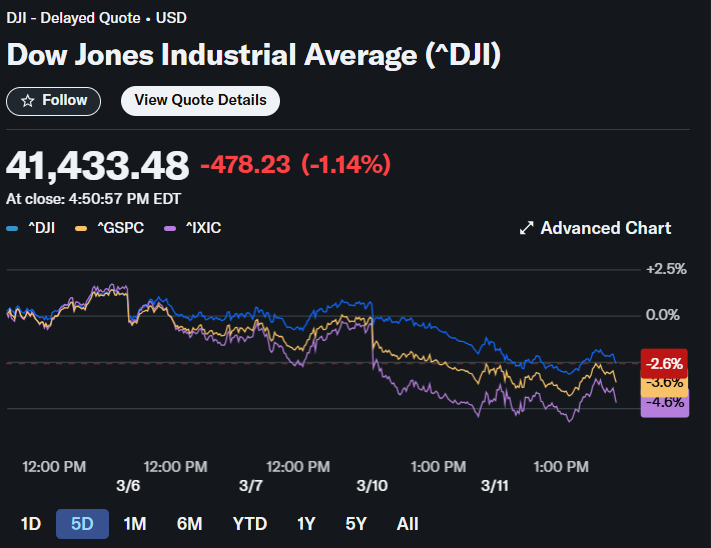The height and width of the screenshot is (548, 711).
Task: Select the 1D time range
Action: tap(31, 523)
